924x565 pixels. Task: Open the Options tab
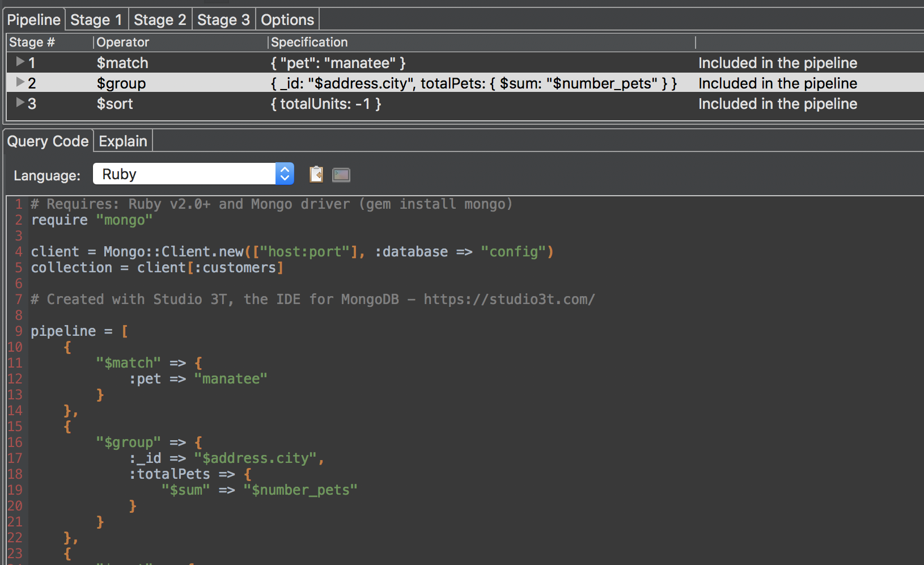tap(287, 19)
